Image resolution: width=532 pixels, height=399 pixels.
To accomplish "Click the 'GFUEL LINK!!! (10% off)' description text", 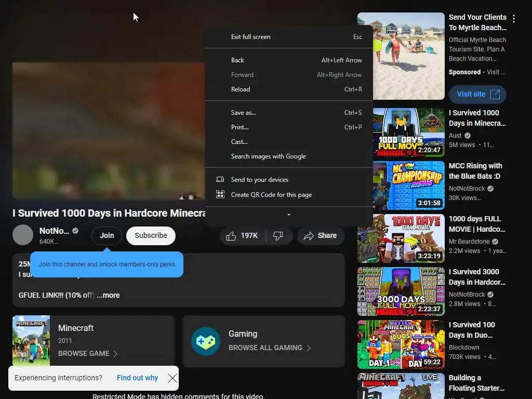I will click(x=56, y=295).
